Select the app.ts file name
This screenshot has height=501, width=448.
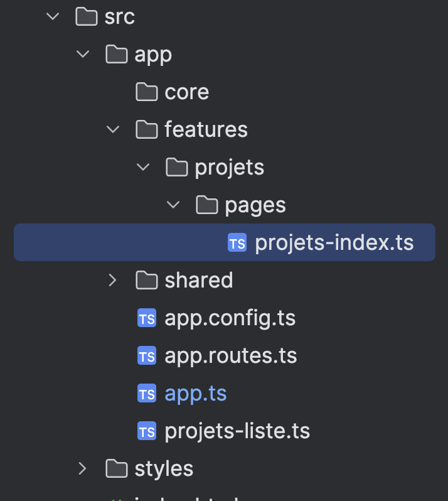pyautogui.click(x=195, y=394)
